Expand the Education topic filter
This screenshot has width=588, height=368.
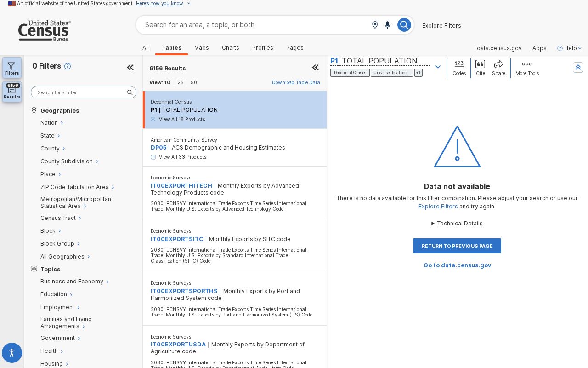56,294
